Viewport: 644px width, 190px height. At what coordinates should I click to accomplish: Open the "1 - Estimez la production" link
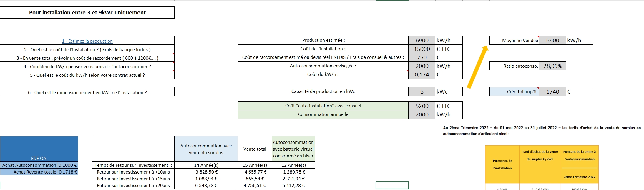click(87, 41)
